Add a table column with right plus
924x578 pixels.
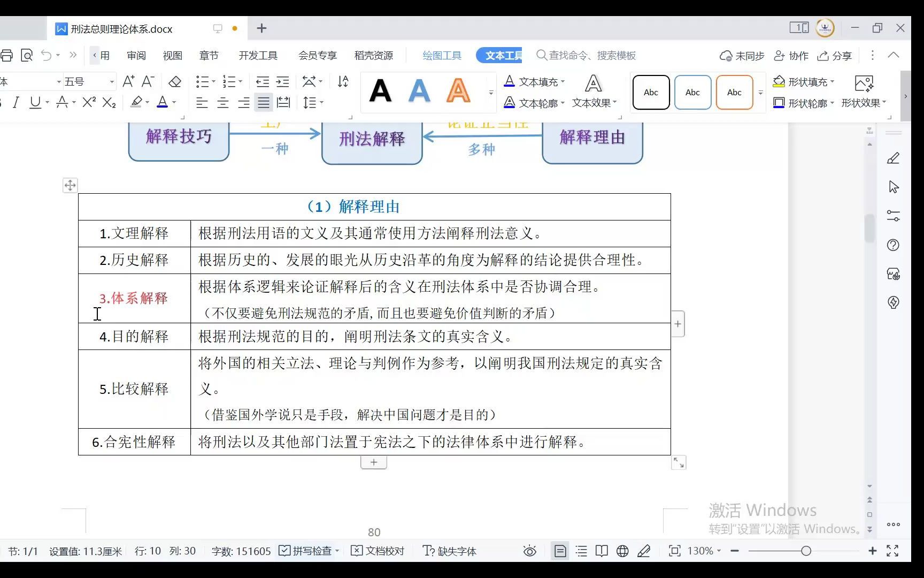click(677, 324)
